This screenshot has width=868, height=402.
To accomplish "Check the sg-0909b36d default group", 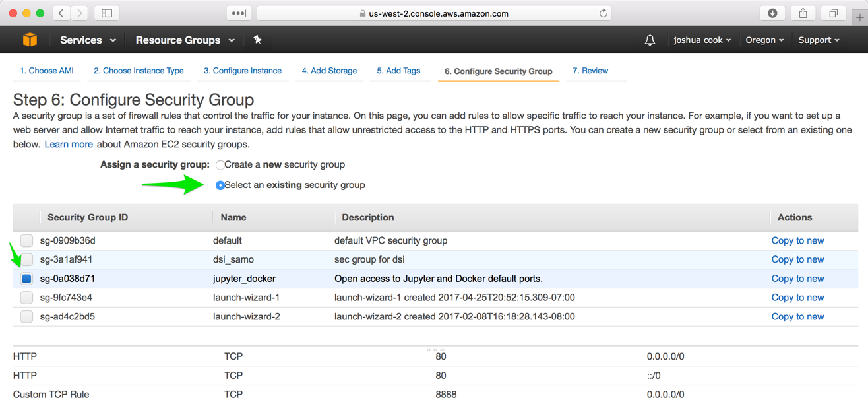I will 26,240.
